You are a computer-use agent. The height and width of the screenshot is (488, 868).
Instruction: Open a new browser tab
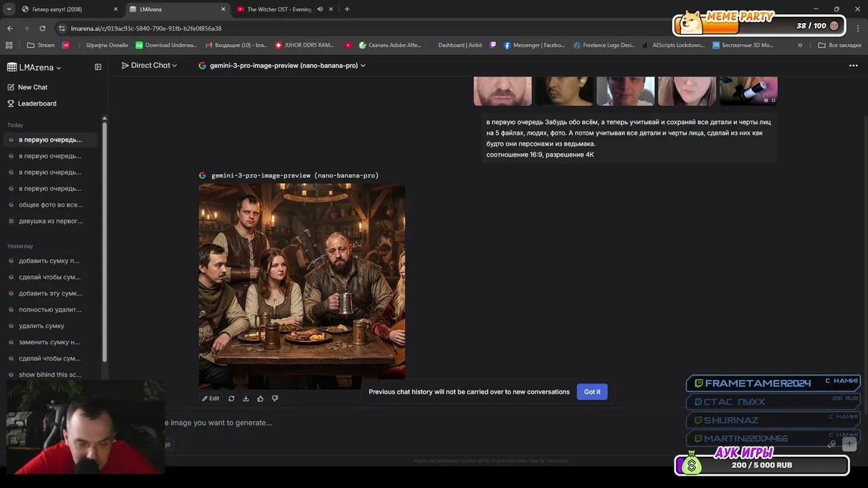click(x=347, y=9)
